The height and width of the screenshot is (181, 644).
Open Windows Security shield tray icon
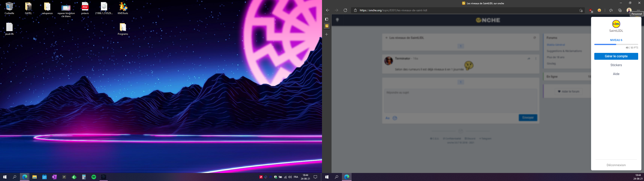tap(276, 177)
